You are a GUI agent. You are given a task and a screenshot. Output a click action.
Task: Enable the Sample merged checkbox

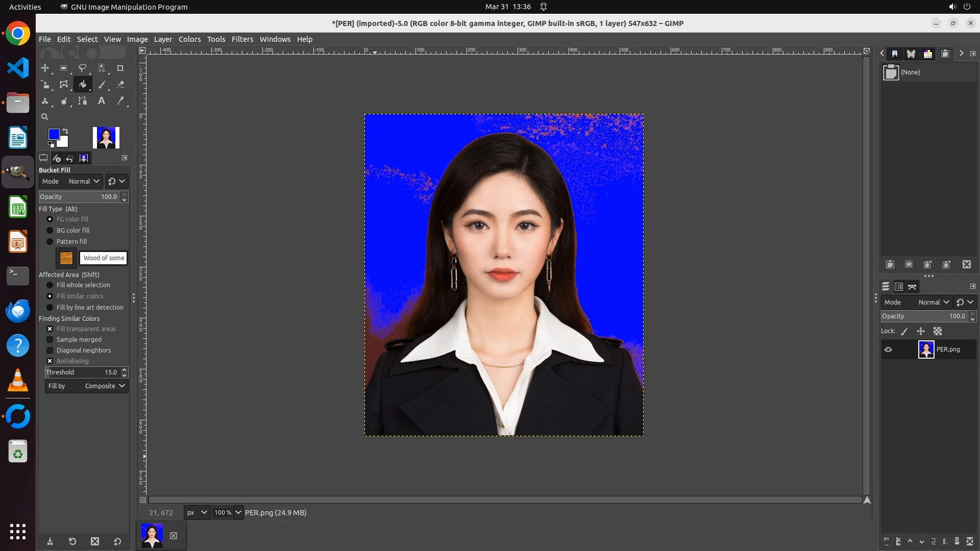pyautogui.click(x=50, y=340)
